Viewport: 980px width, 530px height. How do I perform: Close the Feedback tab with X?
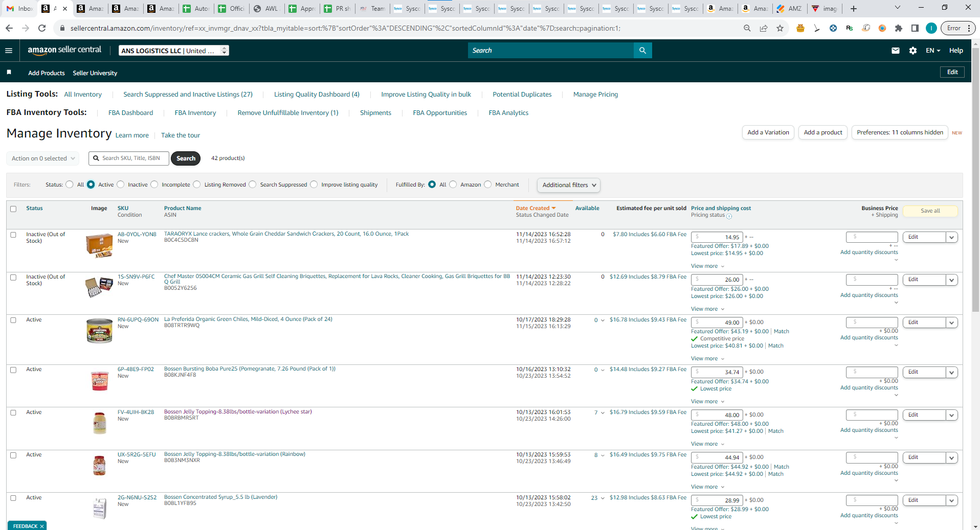[x=42, y=526]
